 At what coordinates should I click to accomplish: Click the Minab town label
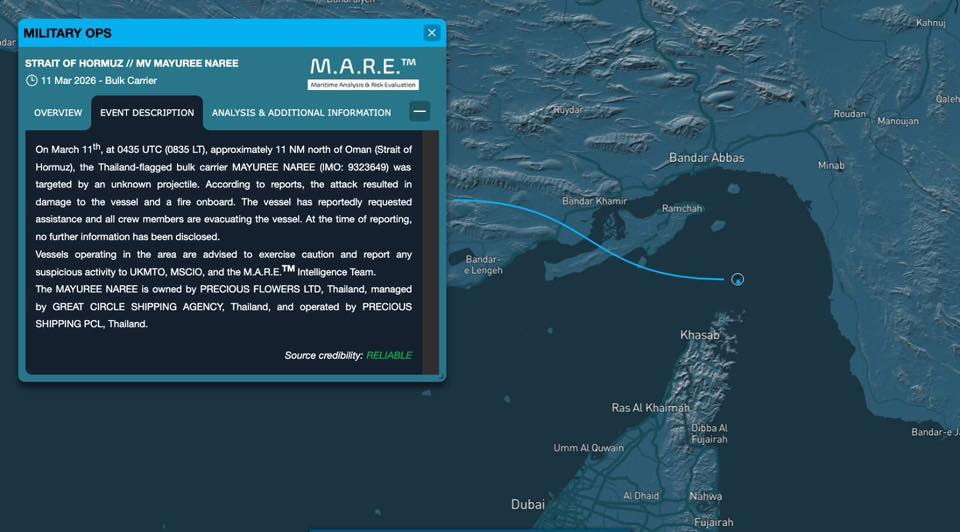(x=831, y=165)
